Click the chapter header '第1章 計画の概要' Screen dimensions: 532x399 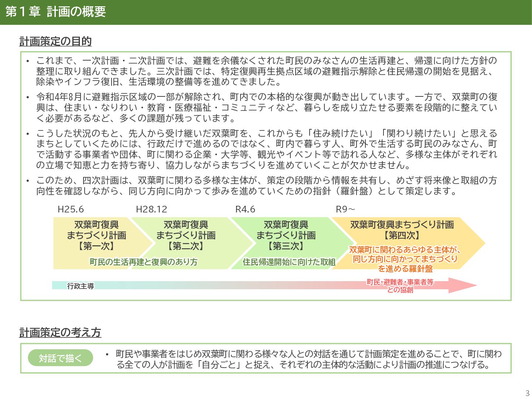point(56,12)
